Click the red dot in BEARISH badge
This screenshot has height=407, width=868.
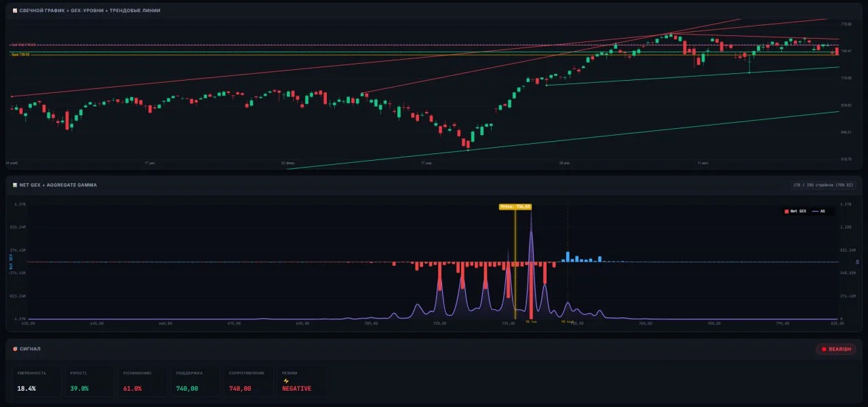(x=824, y=349)
